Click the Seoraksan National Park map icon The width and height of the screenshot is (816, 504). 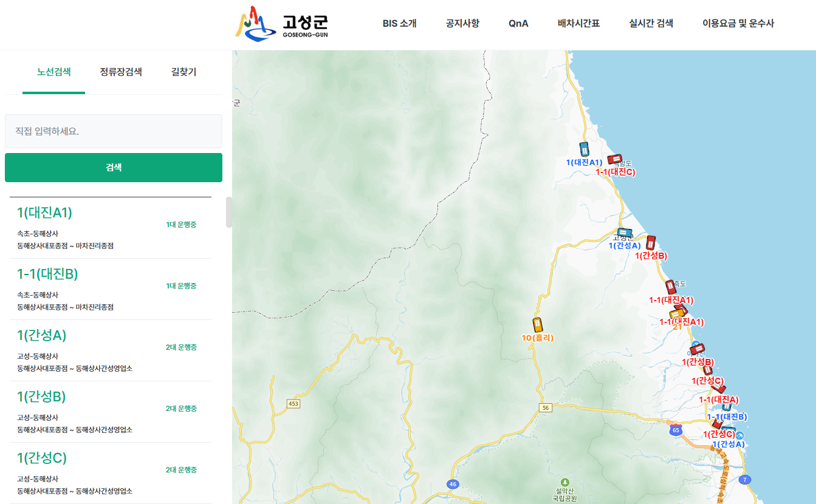[565, 482]
